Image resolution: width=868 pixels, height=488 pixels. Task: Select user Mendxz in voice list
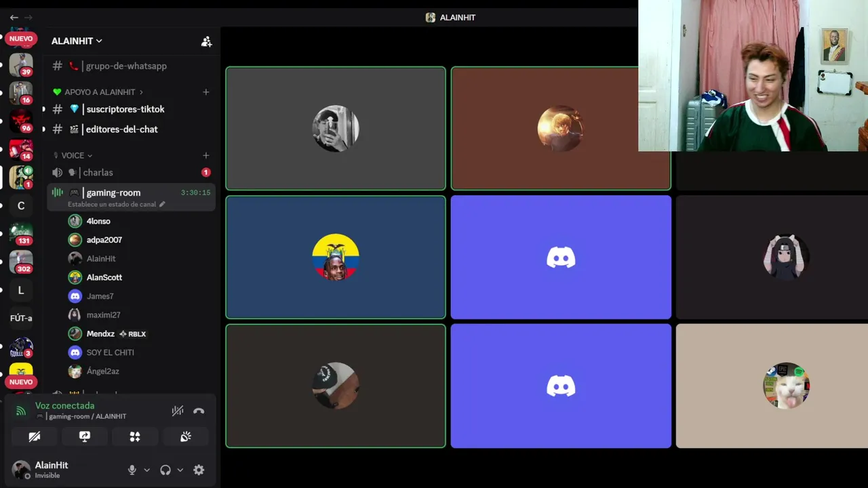click(x=100, y=333)
